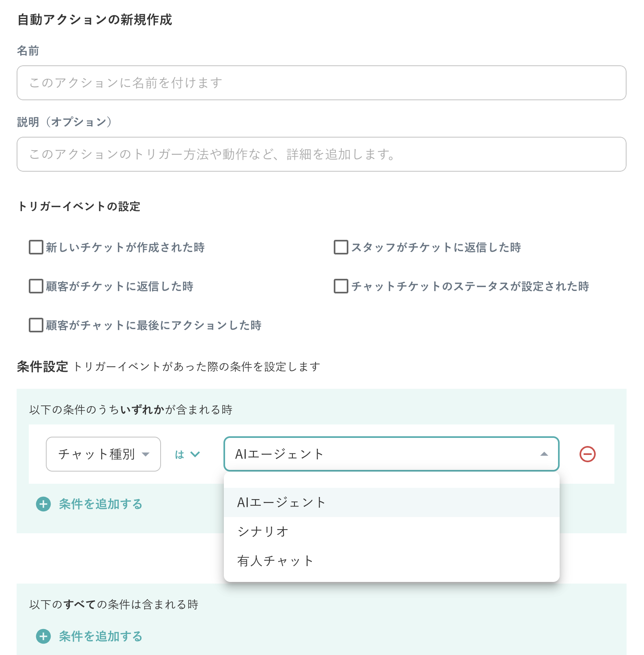This screenshot has width=644, height=655.
Task: Click the 条件設定 section heading
Action: [43, 366]
